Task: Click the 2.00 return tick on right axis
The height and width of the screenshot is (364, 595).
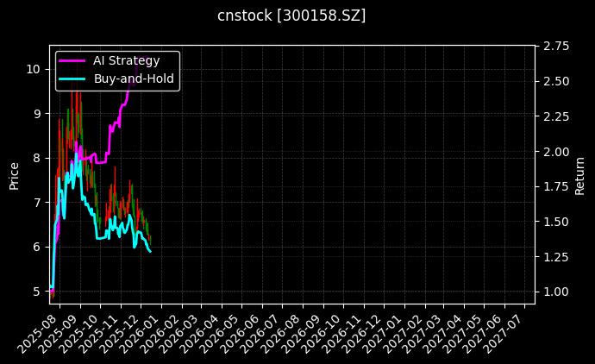Action: click(x=556, y=152)
